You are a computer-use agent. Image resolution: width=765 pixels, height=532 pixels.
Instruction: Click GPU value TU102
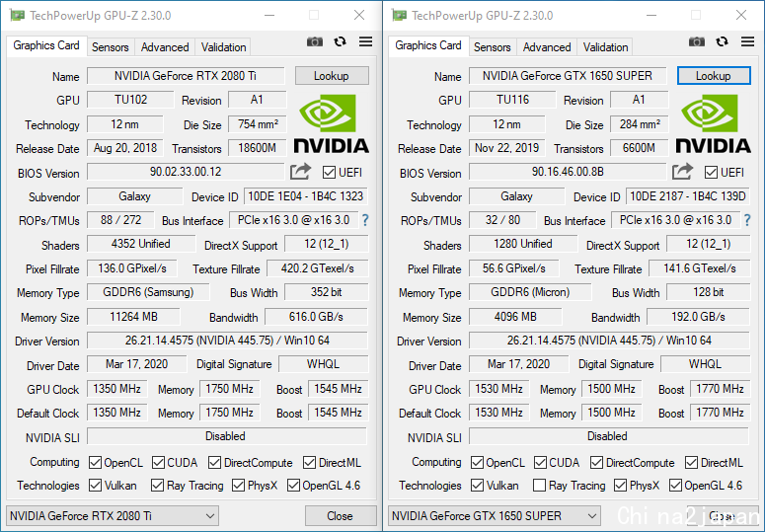click(x=130, y=100)
